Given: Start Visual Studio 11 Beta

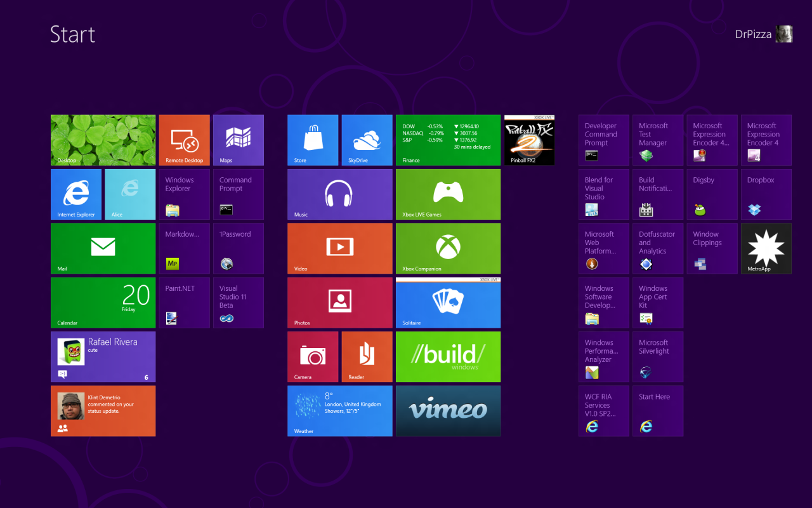Looking at the screenshot, I should (x=238, y=302).
